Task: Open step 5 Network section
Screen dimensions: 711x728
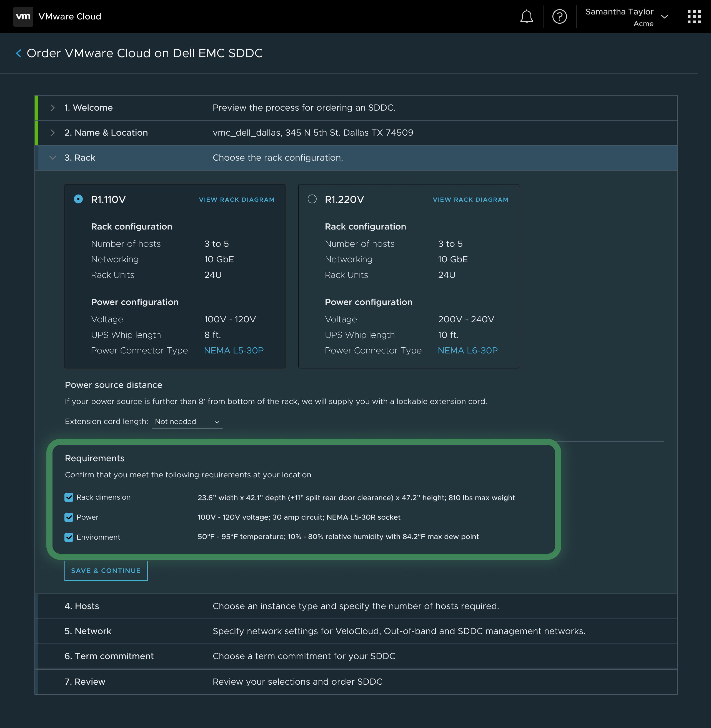Action: (x=356, y=631)
